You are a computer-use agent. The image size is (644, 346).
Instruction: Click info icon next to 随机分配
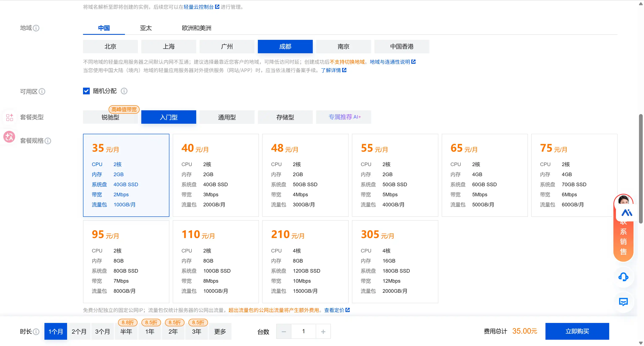tap(124, 91)
